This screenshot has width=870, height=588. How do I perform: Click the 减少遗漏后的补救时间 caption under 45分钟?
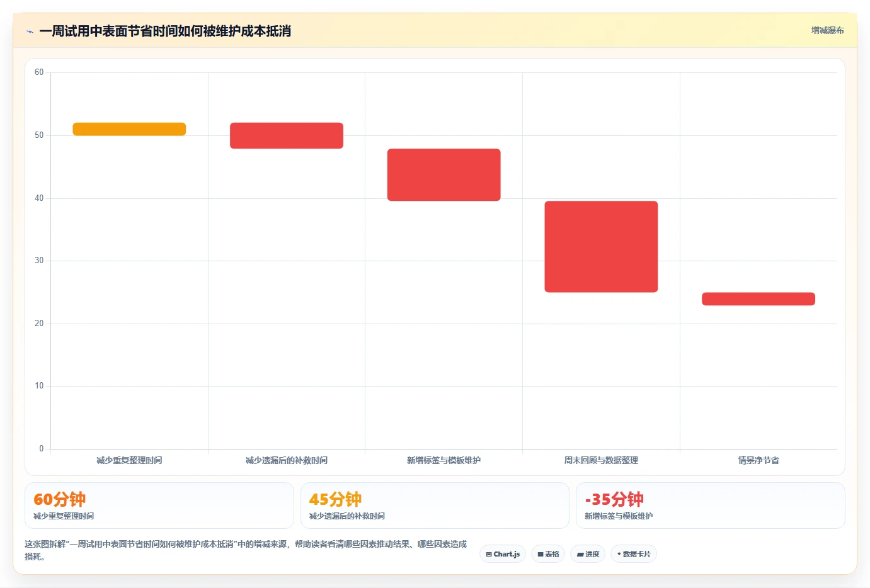pos(347,516)
